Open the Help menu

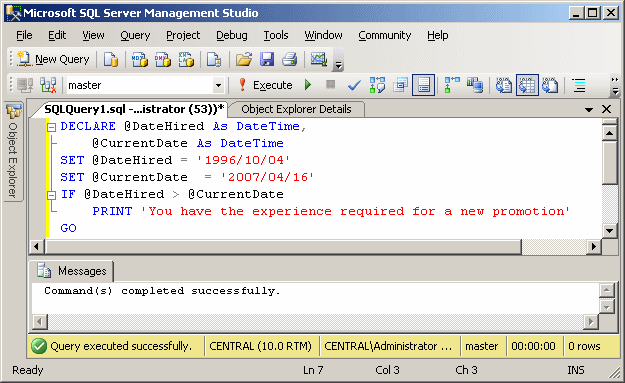437,35
